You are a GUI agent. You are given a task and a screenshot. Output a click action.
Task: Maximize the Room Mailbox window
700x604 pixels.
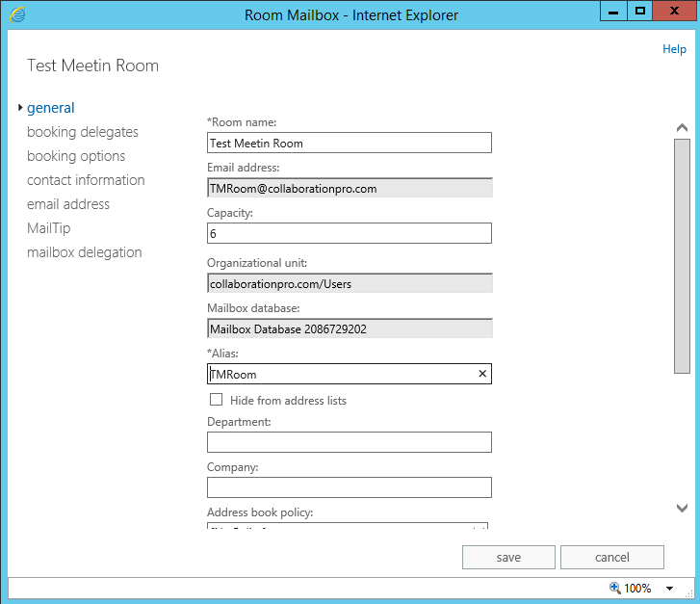pyautogui.click(x=640, y=11)
